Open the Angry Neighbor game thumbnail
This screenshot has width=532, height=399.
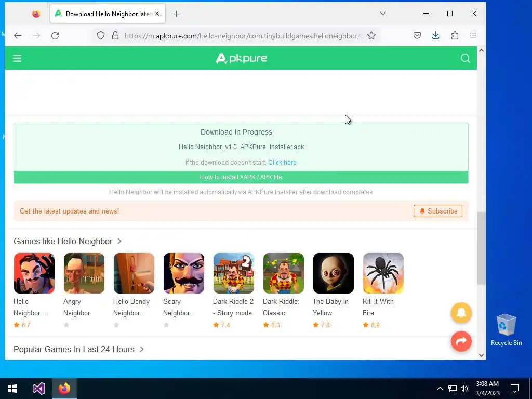(84, 273)
